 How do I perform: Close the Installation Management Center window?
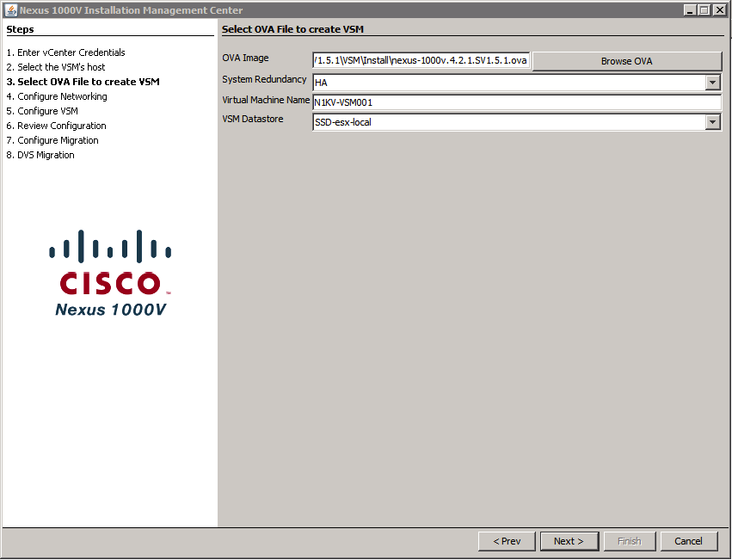(x=719, y=9)
